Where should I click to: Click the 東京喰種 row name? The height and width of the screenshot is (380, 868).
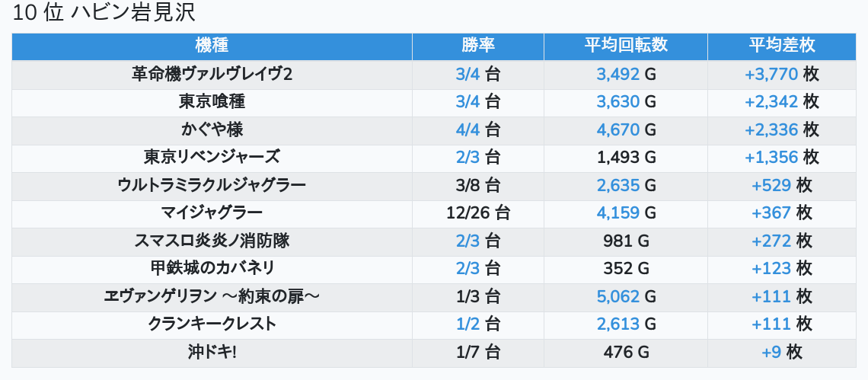[x=212, y=102]
